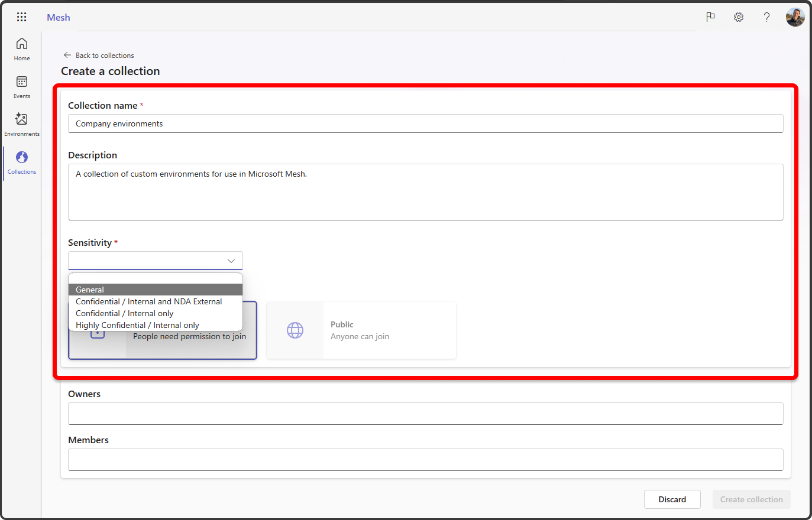Open the app launcher grid icon
Image resolution: width=812 pixels, height=520 pixels.
21,17
